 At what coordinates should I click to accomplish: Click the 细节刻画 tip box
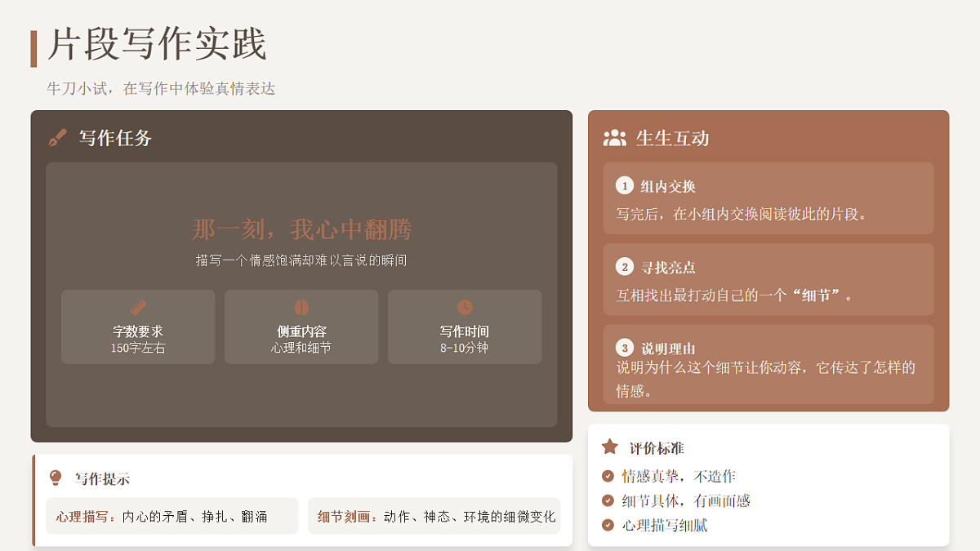(434, 516)
